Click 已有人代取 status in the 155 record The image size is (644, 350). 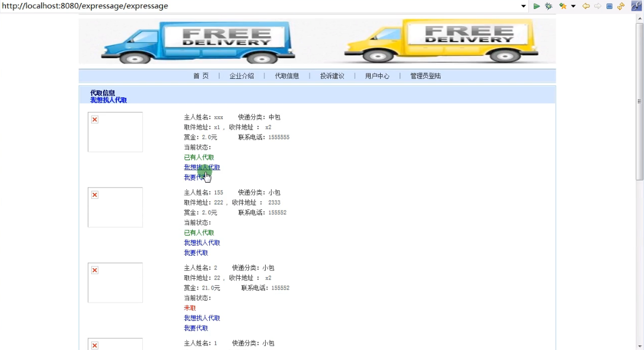(x=199, y=233)
